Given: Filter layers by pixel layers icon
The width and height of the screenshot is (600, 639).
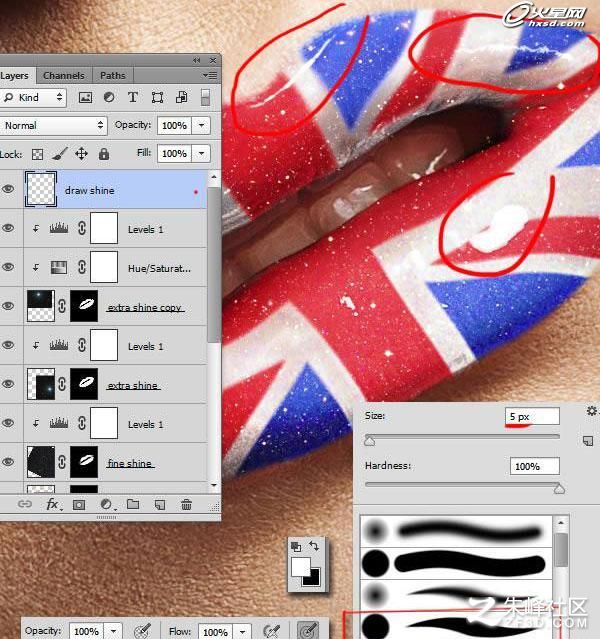Looking at the screenshot, I should click(x=85, y=97).
